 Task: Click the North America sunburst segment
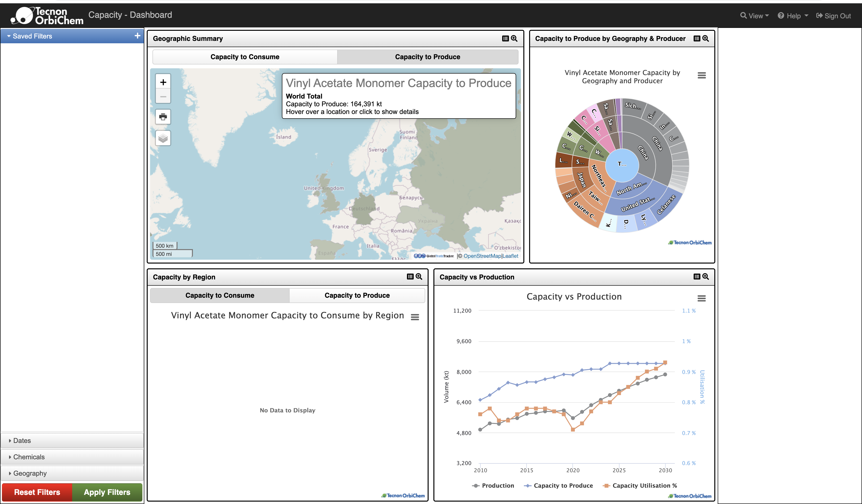click(631, 189)
